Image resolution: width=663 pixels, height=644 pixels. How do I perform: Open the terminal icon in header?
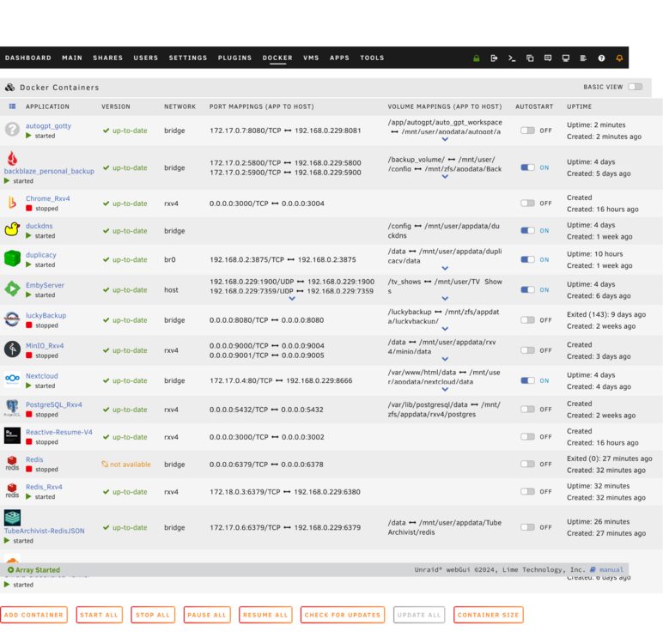(x=512, y=58)
